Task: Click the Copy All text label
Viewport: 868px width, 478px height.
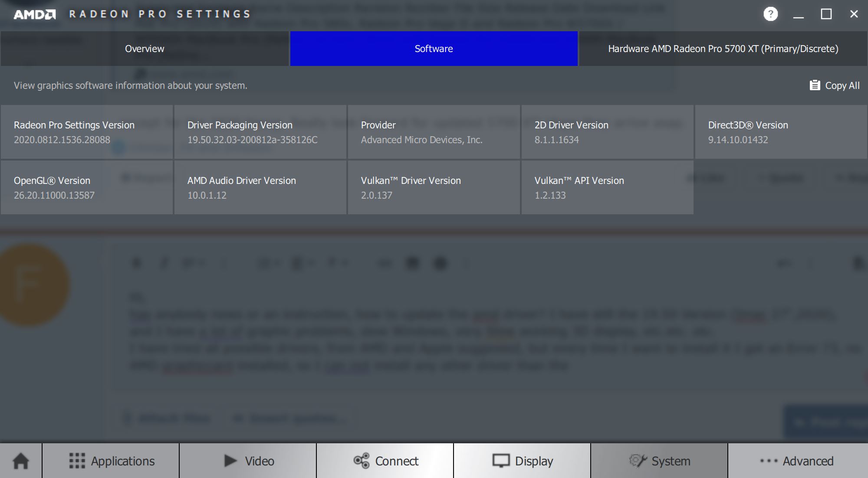Action: point(842,85)
